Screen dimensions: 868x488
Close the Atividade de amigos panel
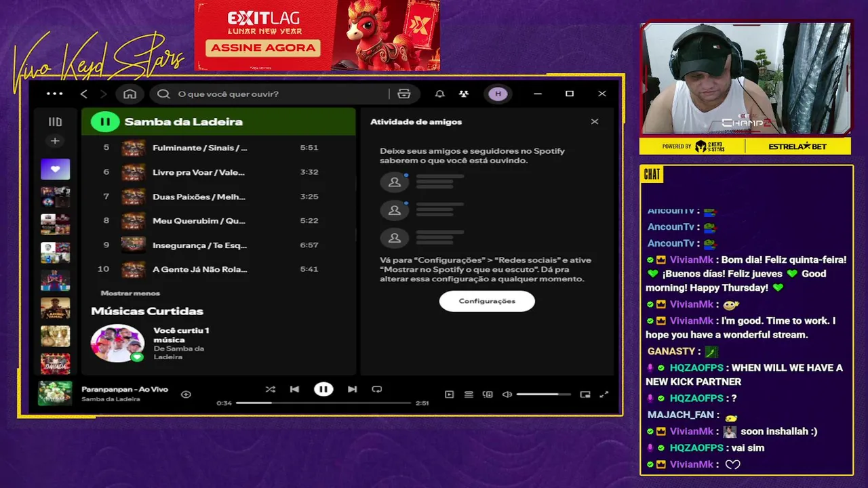(595, 122)
